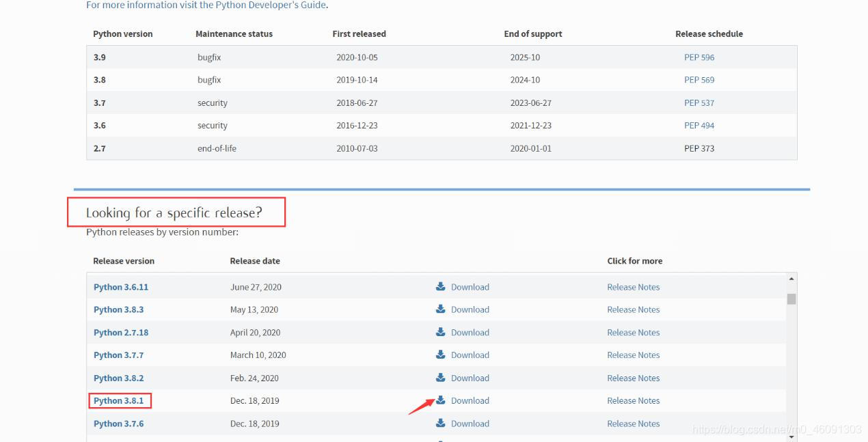Click the Feb. 24, 2020 release date
The width and height of the screenshot is (868, 442).
point(254,378)
